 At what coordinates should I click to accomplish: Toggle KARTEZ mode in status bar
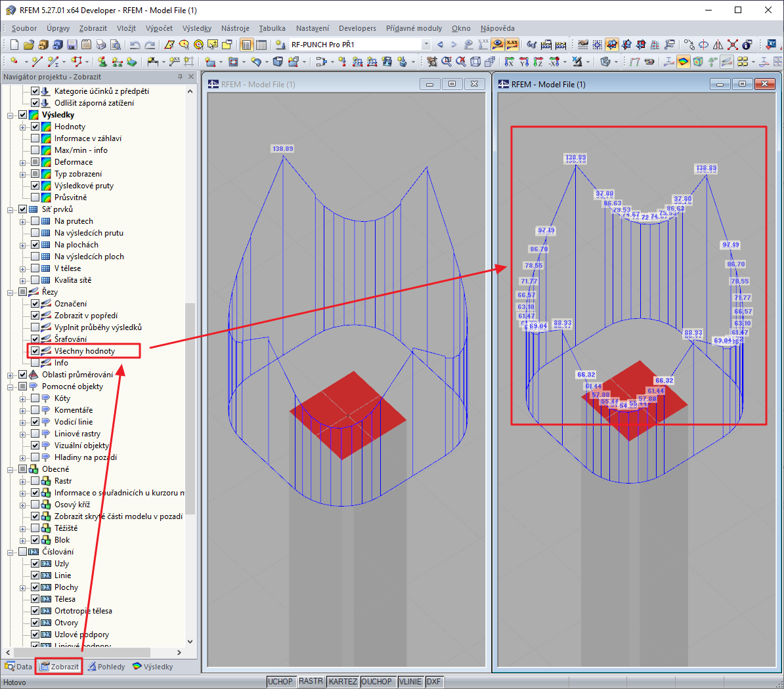[343, 682]
